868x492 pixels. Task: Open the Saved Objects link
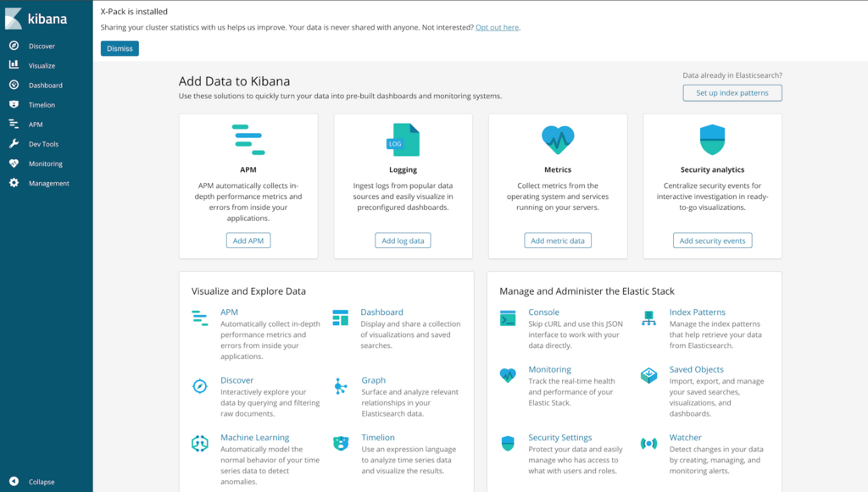click(697, 369)
